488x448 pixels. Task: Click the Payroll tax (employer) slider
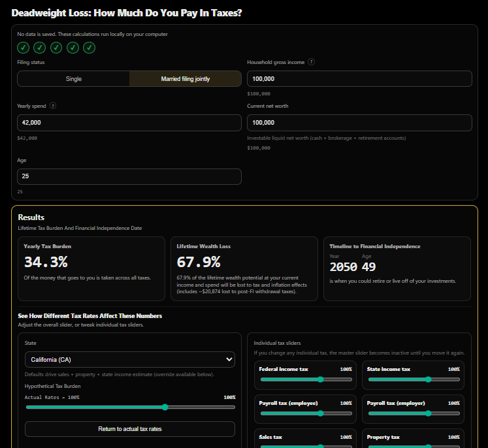(414, 413)
